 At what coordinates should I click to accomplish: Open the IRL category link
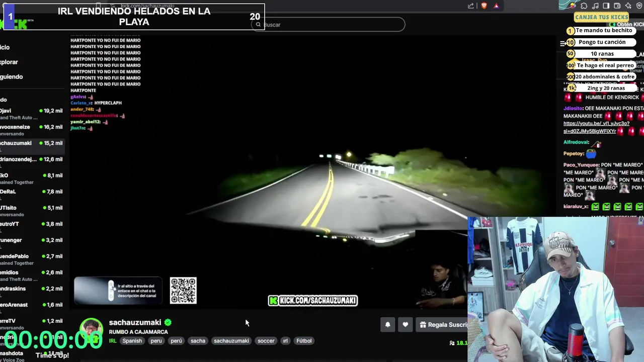pyautogui.click(x=113, y=340)
